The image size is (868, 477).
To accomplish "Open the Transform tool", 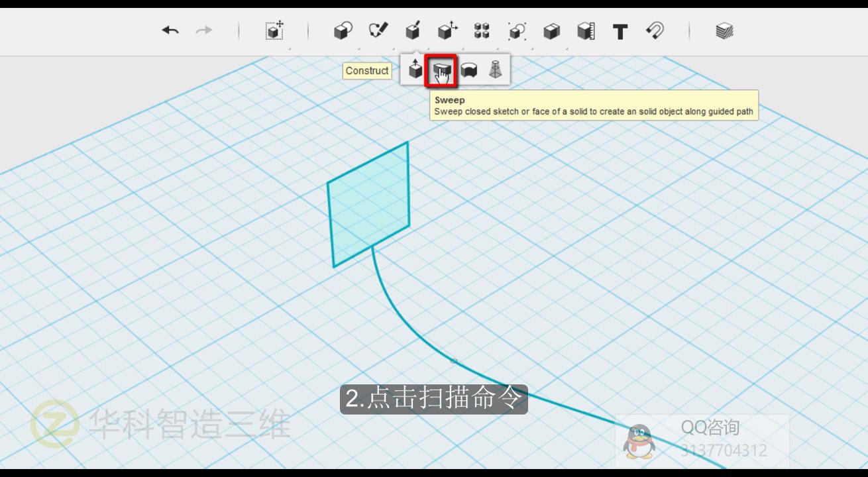I will [x=274, y=30].
